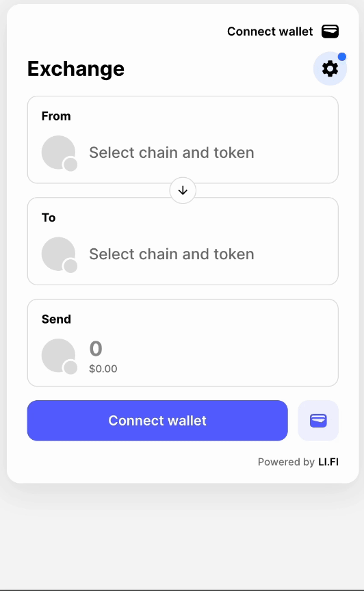Image resolution: width=364 pixels, height=591 pixels.
Task: Open the settings gear icon
Action: 330,68
